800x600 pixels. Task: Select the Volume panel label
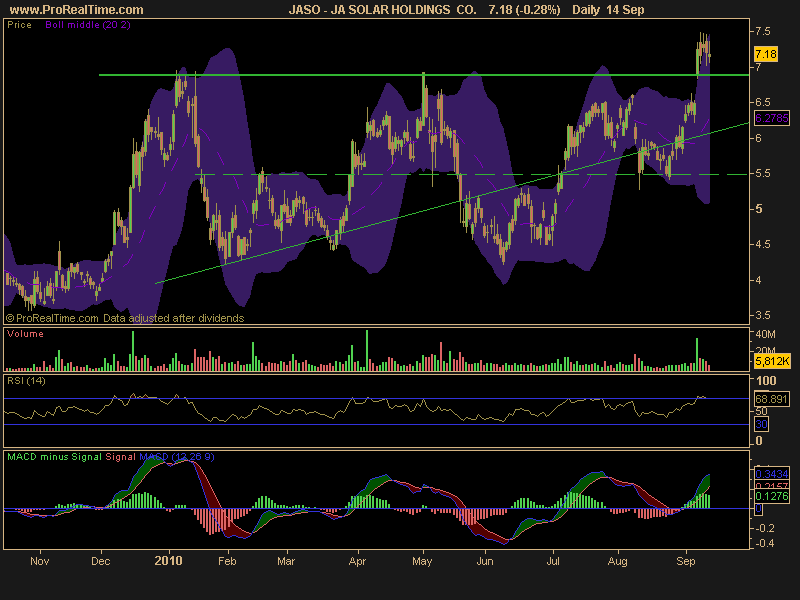tap(25, 334)
